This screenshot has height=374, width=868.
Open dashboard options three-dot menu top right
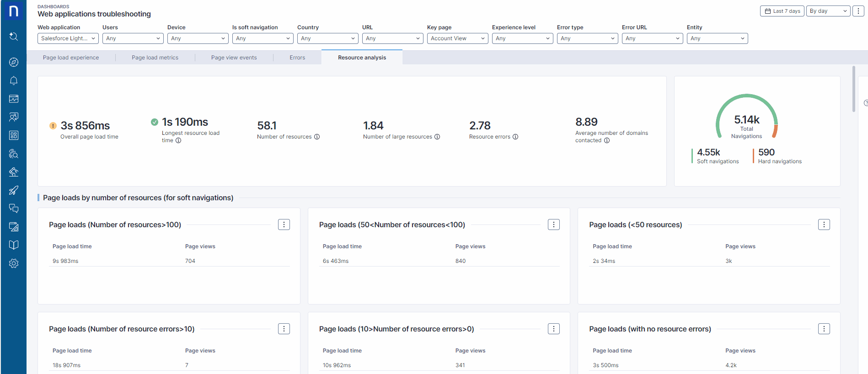(x=858, y=11)
